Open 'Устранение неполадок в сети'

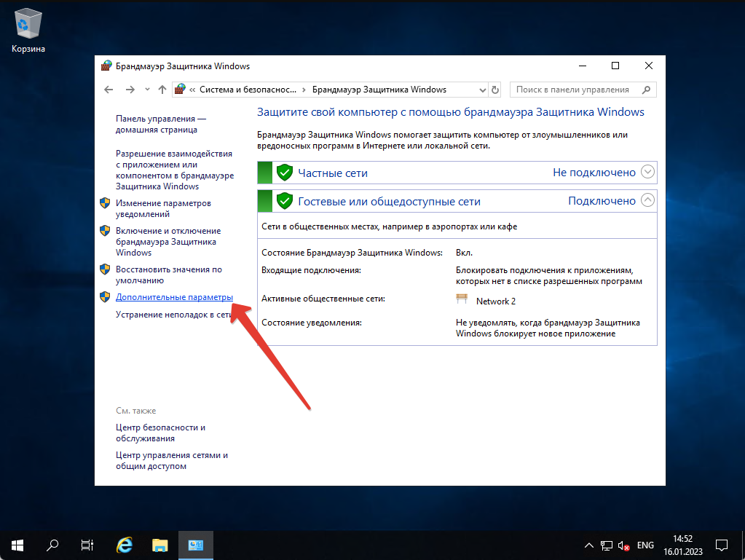point(174,315)
